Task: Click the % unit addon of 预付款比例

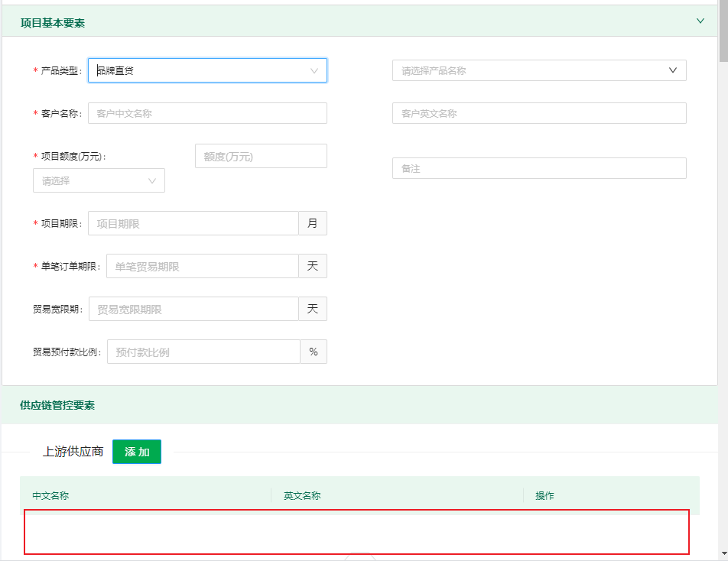Action: coord(314,352)
